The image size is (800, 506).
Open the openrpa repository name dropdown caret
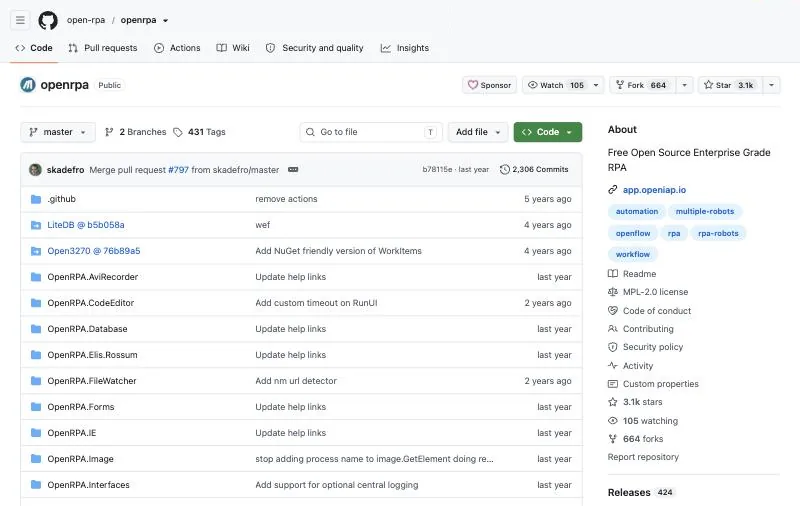165,21
